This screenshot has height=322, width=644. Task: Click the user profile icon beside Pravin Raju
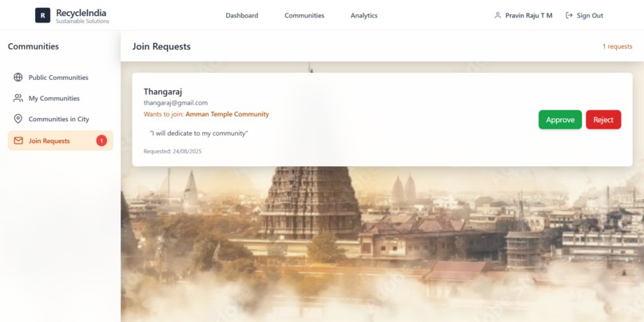(498, 15)
